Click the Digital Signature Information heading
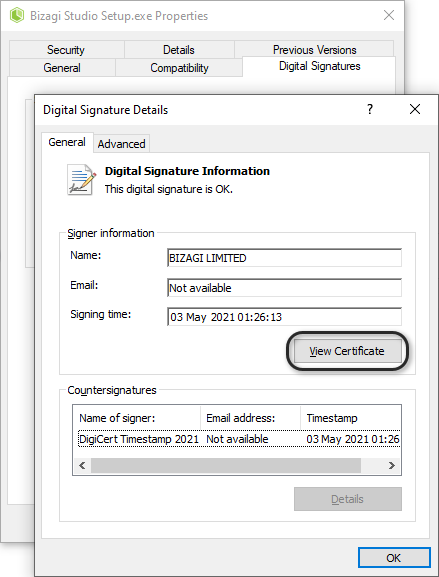 point(187,171)
